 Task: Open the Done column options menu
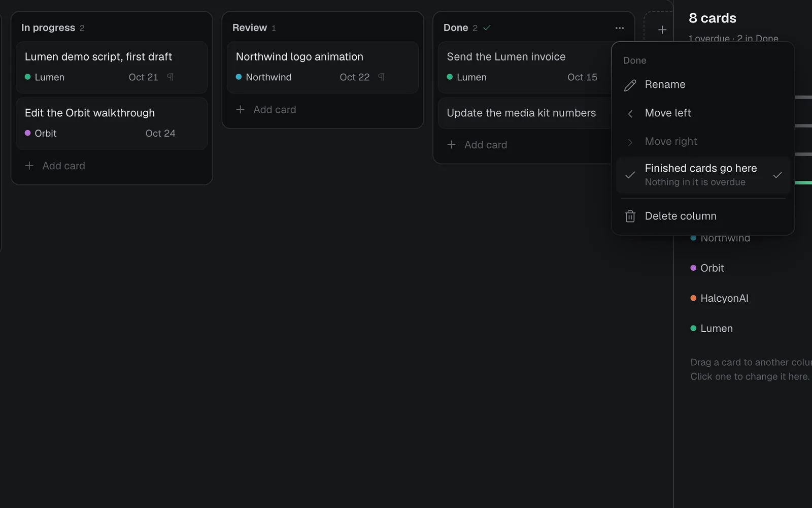[x=619, y=28]
